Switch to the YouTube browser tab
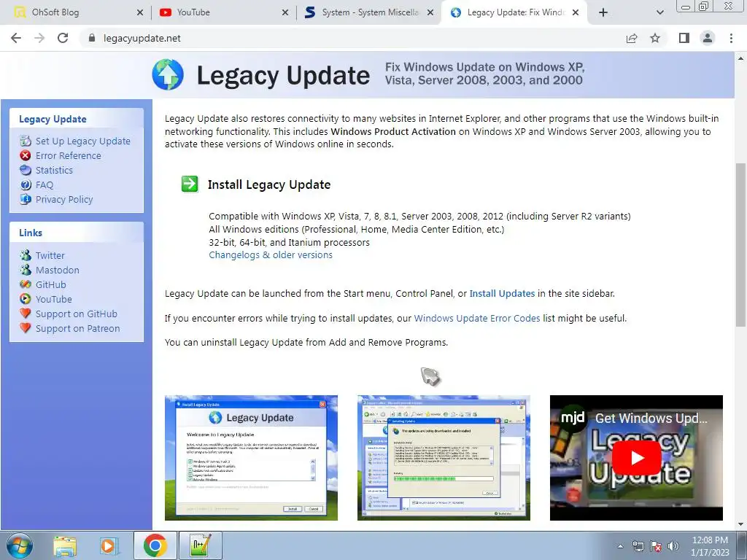The image size is (747, 560). click(224, 12)
